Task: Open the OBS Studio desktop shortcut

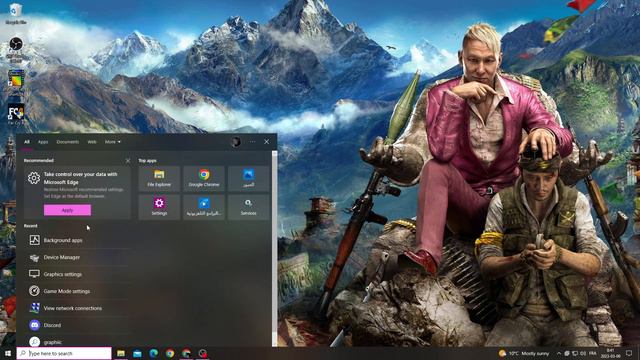Action: (16, 49)
